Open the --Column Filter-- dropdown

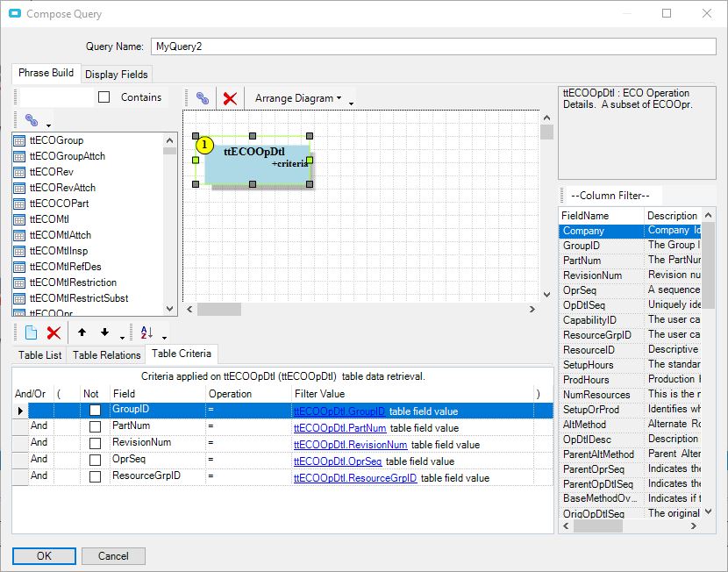tap(610, 195)
